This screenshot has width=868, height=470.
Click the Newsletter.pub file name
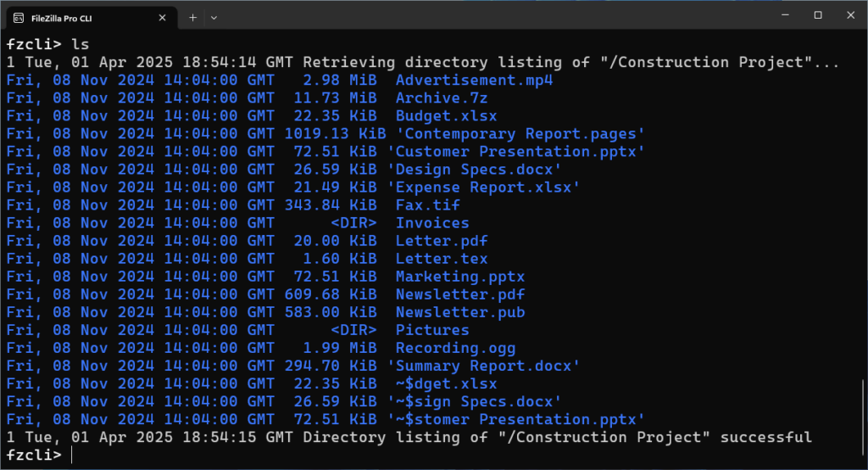coord(460,312)
